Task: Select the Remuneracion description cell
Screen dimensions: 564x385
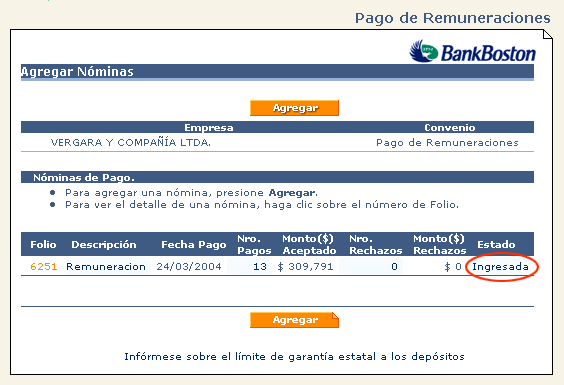Action: [x=106, y=267]
